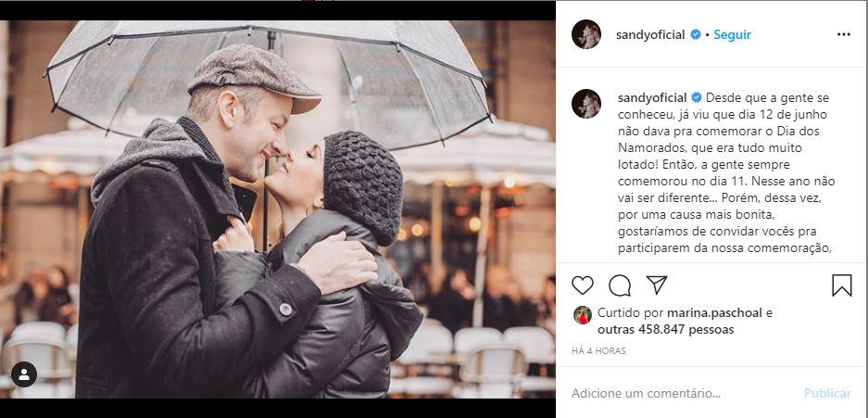Like the post with the heart icon
868x418 pixels.
[583, 285]
